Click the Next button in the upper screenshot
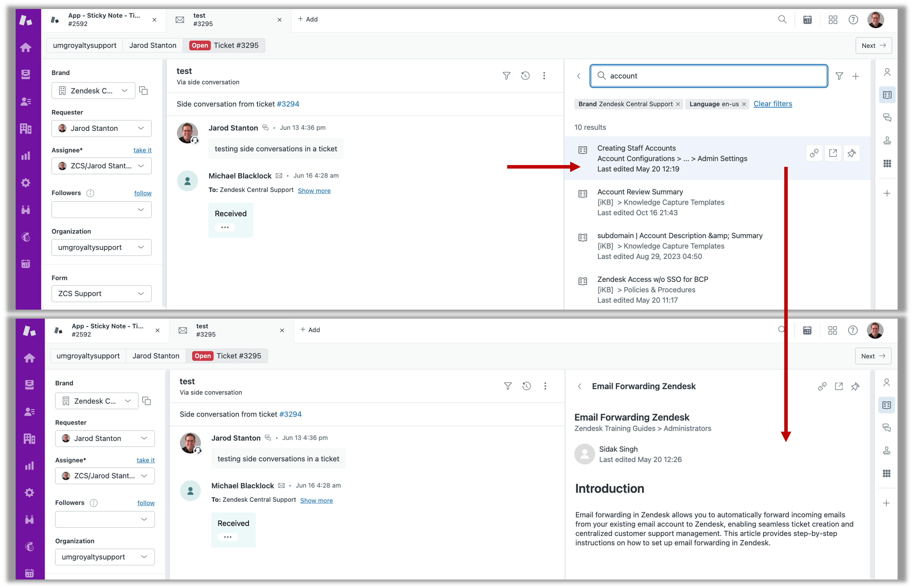 tap(873, 46)
